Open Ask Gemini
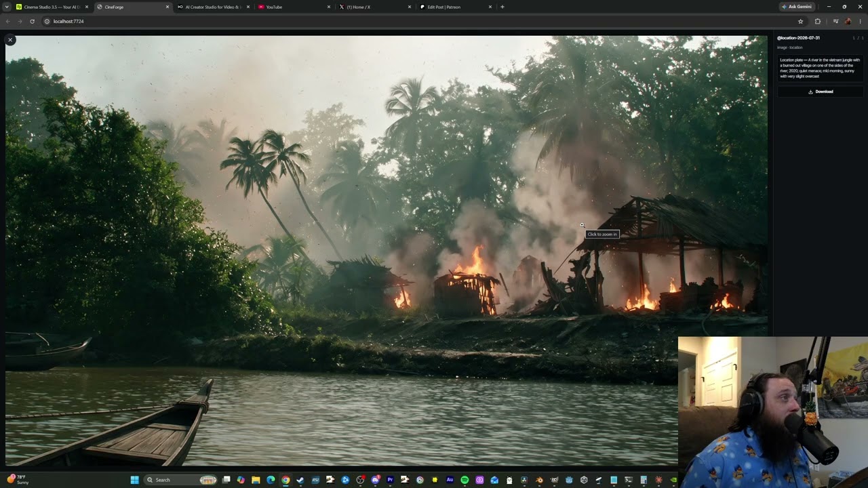868x488 pixels. 797,7
